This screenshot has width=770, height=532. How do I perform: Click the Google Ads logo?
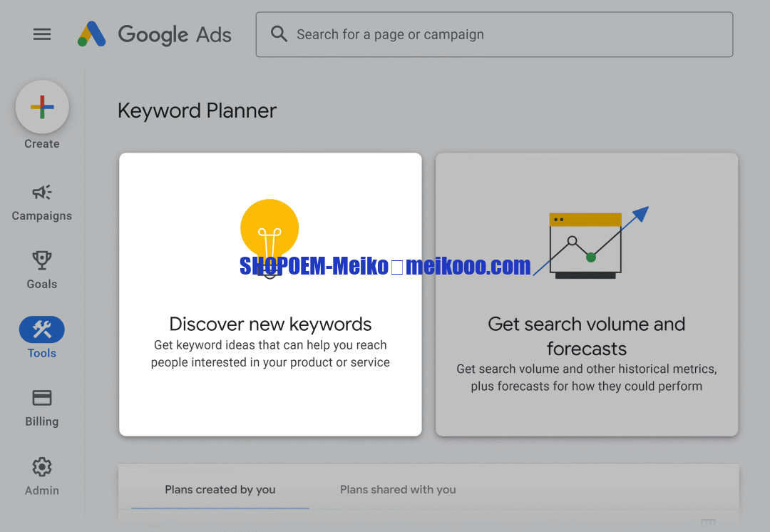tap(155, 34)
